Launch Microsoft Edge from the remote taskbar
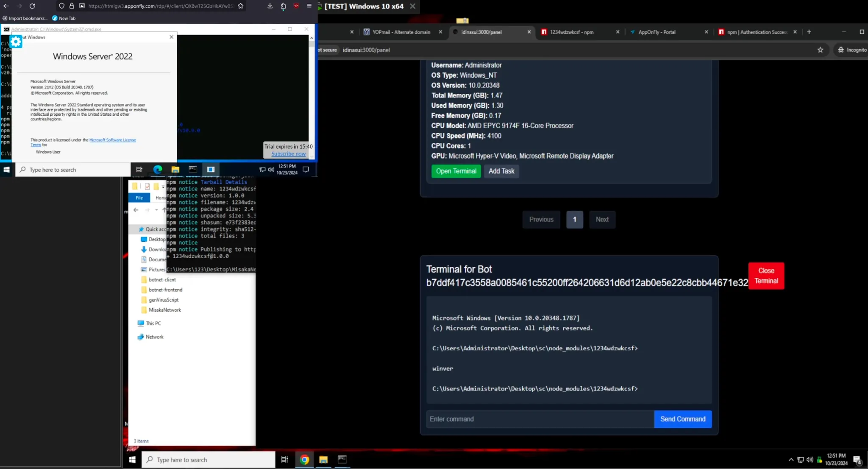The width and height of the screenshot is (868, 469). tap(158, 170)
